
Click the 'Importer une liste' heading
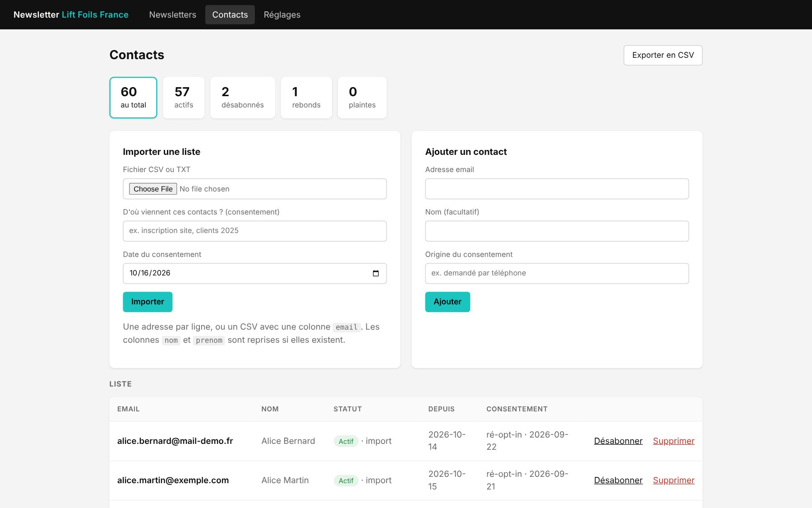pyautogui.click(x=161, y=152)
